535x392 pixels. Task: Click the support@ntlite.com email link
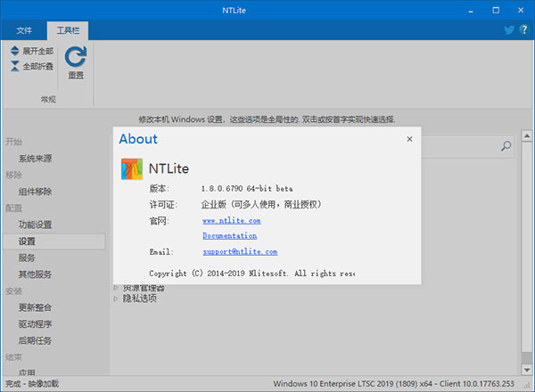[x=239, y=252]
